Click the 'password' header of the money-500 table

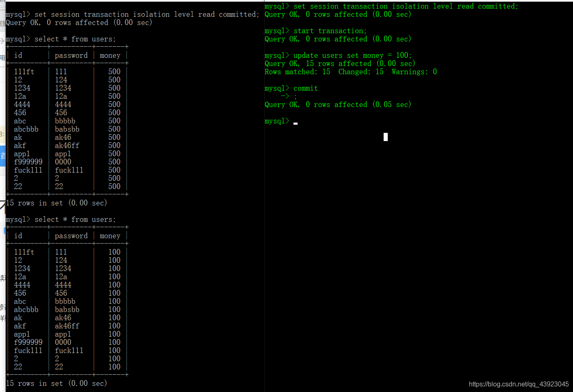71,55
